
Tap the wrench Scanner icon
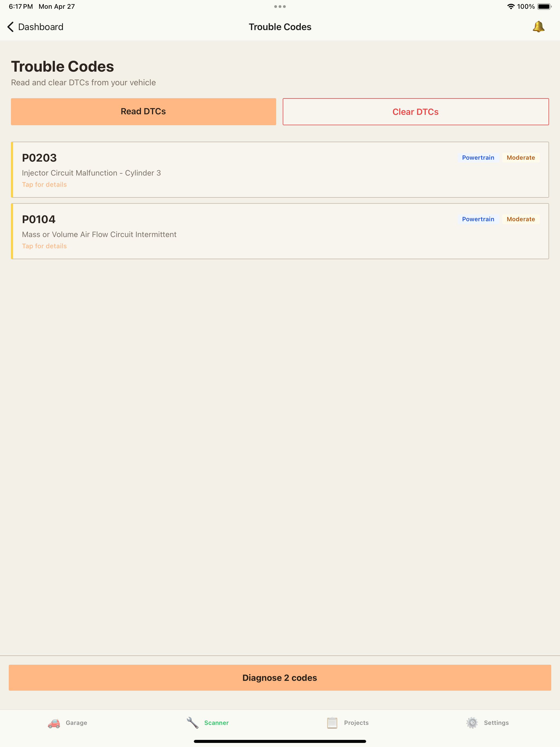tap(192, 723)
